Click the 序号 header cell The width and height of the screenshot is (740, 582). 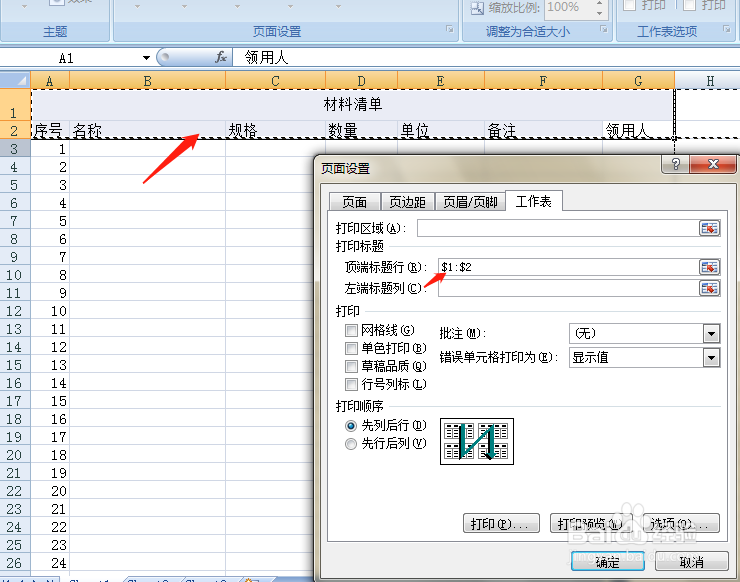pyautogui.click(x=50, y=130)
